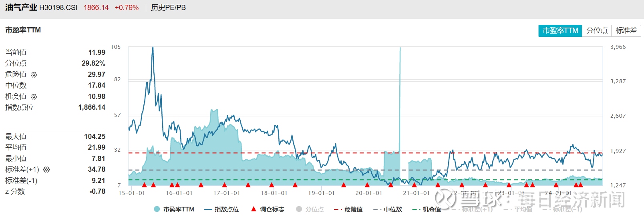Click the first red 调仓 marker near 15-01-01

pos(144,185)
